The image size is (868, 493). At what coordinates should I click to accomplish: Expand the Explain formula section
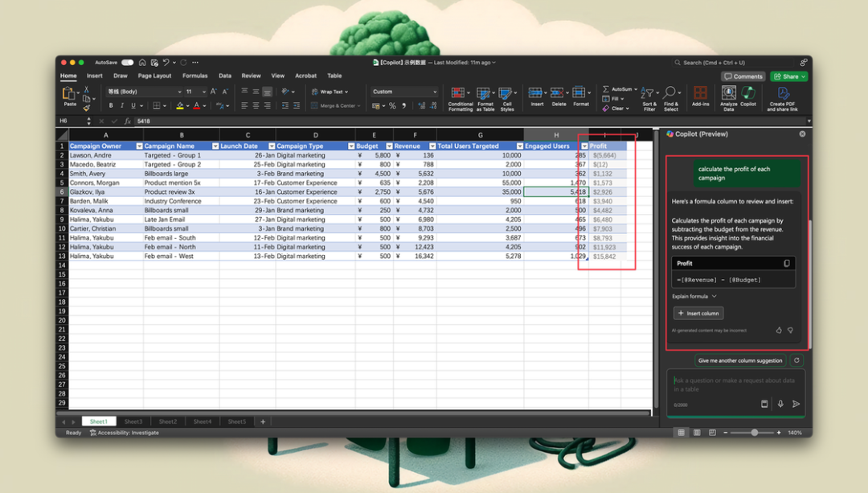694,296
